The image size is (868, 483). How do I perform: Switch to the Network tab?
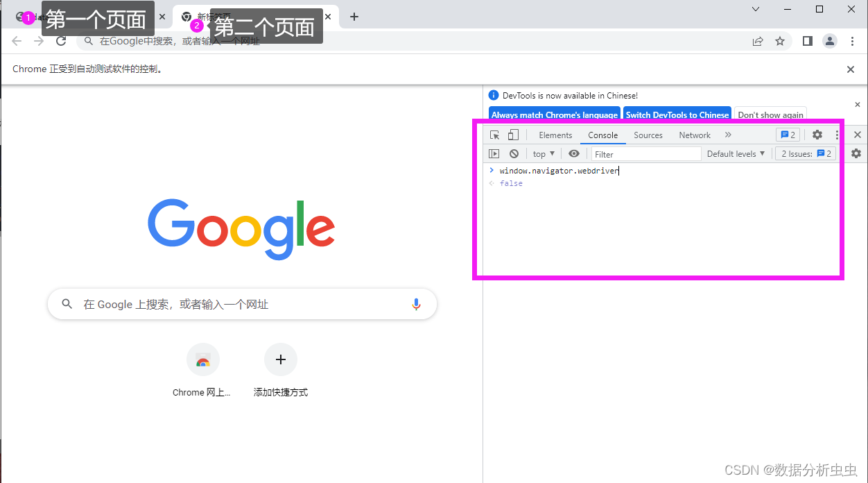pyautogui.click(x=695, y=135)
